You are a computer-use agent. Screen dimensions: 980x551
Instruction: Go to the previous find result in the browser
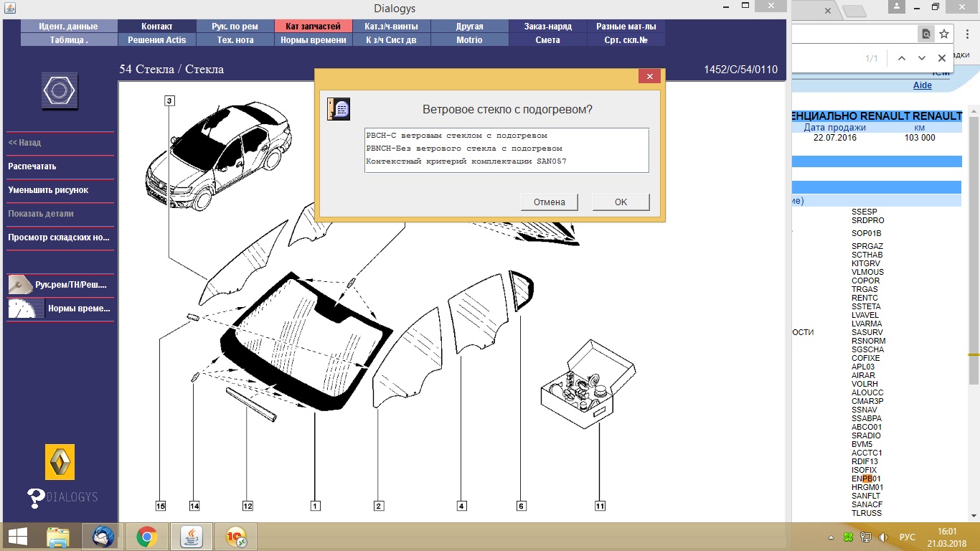click(902, 58)
